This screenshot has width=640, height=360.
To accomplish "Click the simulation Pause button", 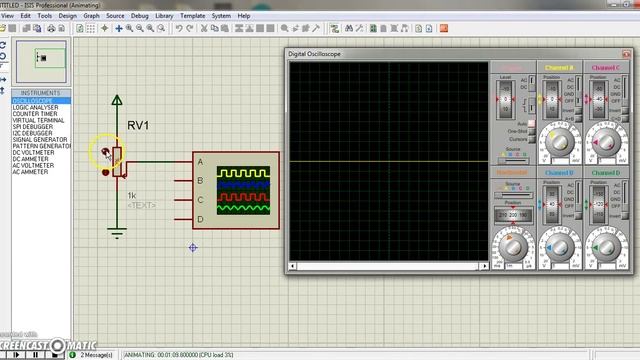I will pos(36,355).
